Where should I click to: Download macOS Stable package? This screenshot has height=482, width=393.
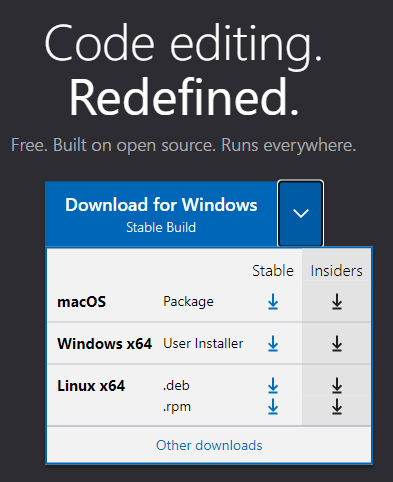click(x=273, y=302)
